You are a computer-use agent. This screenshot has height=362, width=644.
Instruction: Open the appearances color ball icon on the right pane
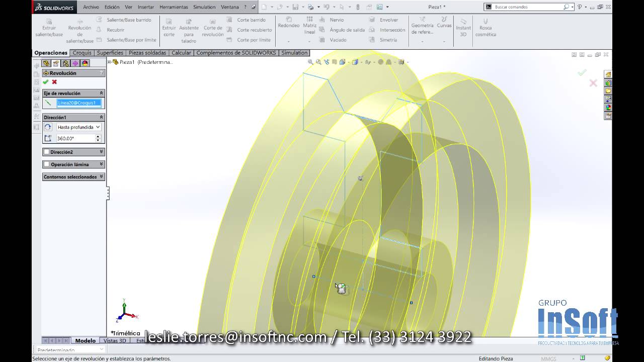click(608, 107)
